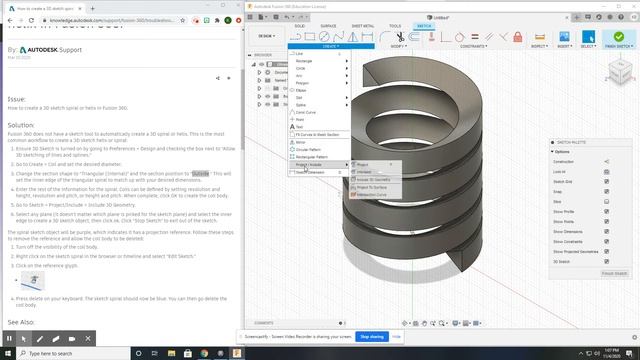
Task: Choose Include 3D Geometry from submenu
Action: pos(376,180)
